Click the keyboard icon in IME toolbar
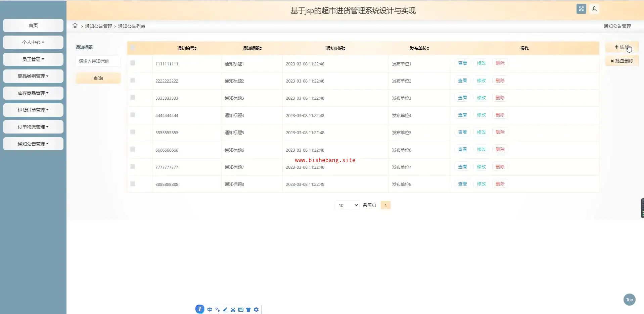Screen dimensions: 644x314 coord(240,310)
